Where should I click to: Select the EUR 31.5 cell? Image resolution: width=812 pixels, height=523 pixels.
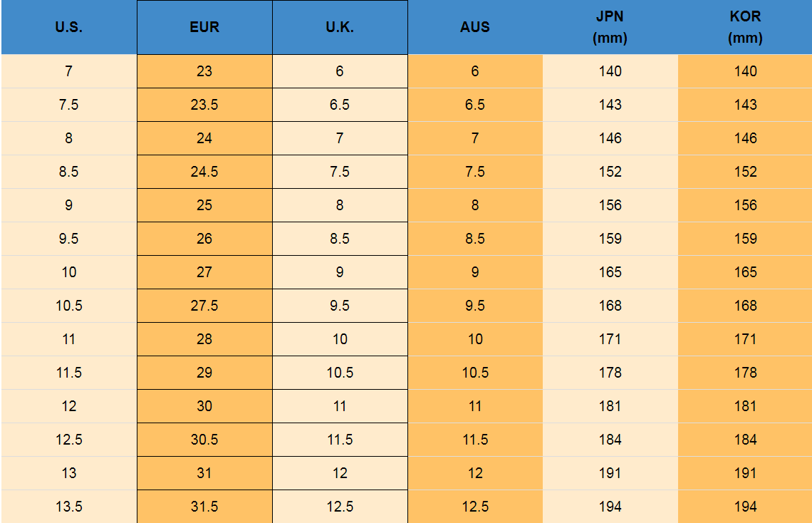(x=204, y=507)
